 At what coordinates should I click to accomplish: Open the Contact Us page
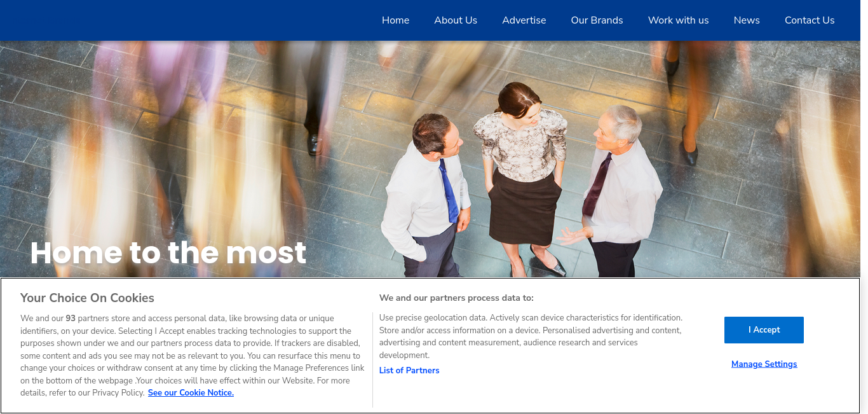click(810, 20)
